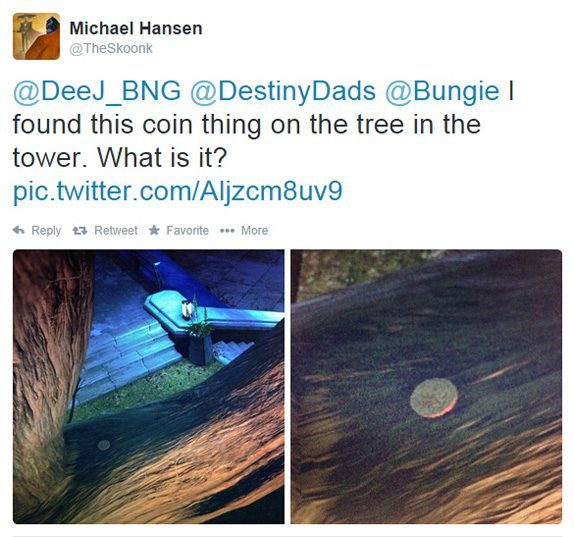Image resolution: width=574 pixels, height=537 pixels.
Task: Click the tweet text 'found this coin thing'
Action: (x=103, y=124)
